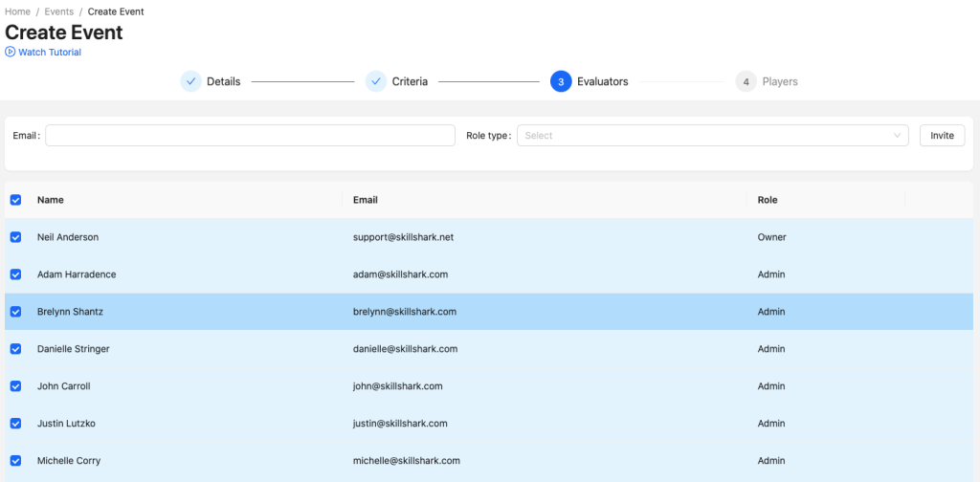
Task: Click the Role type dropdown chevron arrow
Action: coord(897,136)
